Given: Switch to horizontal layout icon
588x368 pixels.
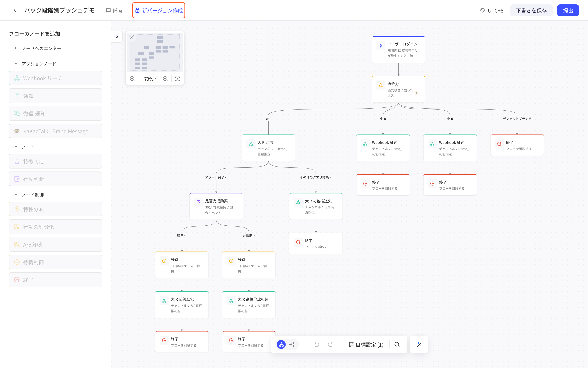Looking at the screenshot, I should pyautogui.click(x=292, y=344).
